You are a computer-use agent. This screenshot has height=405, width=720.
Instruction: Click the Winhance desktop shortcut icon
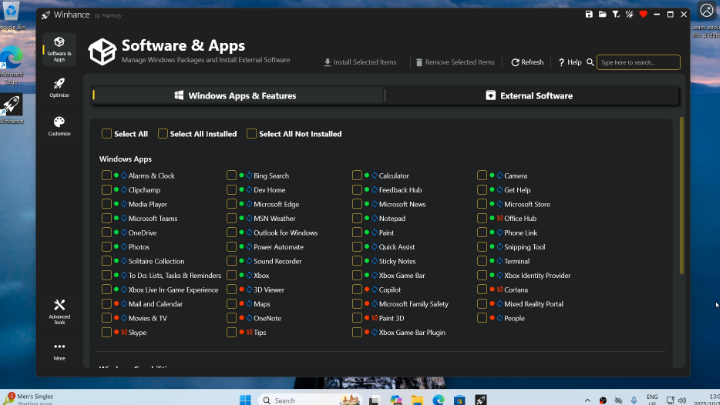pyautogui.click(x=11, y=109)
